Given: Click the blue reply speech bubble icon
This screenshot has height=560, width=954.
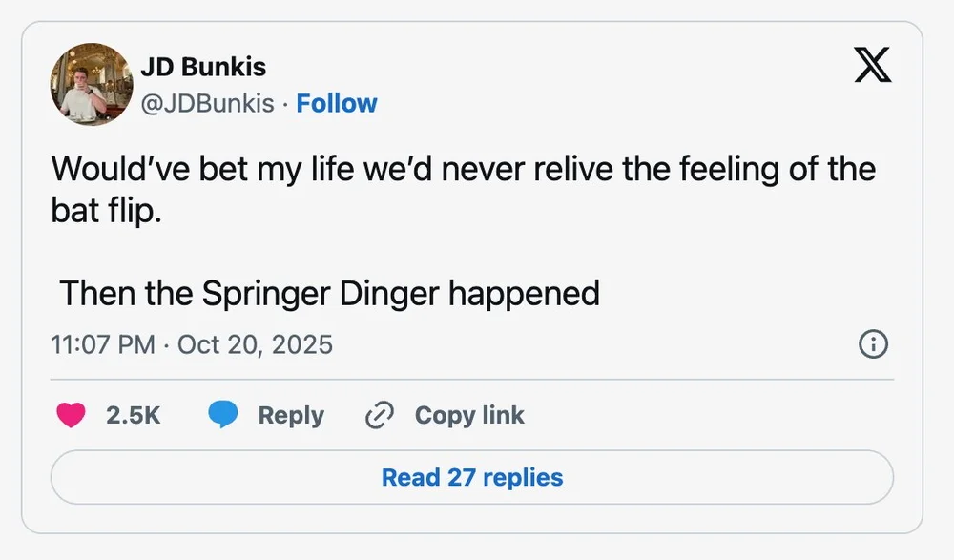Looking at the screenshot, I should pos(222,415).
